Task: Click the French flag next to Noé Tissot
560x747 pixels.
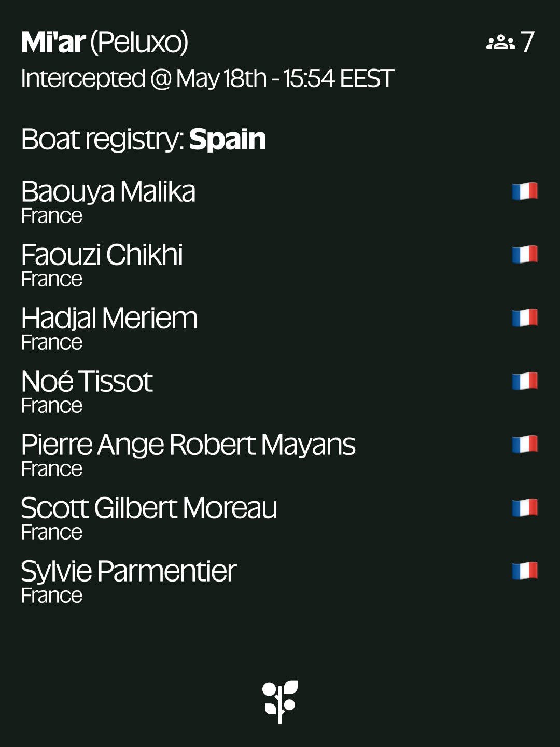Action: click(525, 381)
